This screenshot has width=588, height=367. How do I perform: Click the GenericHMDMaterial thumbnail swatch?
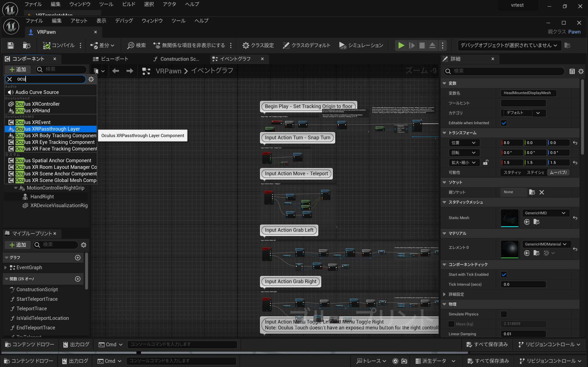click(x=509, y=249)
